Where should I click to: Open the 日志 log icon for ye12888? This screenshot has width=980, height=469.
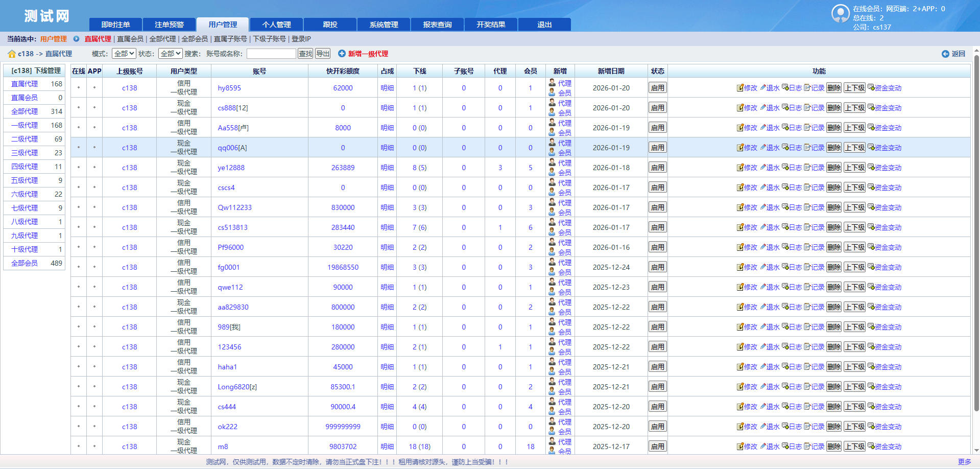click(x=785, y=168)
